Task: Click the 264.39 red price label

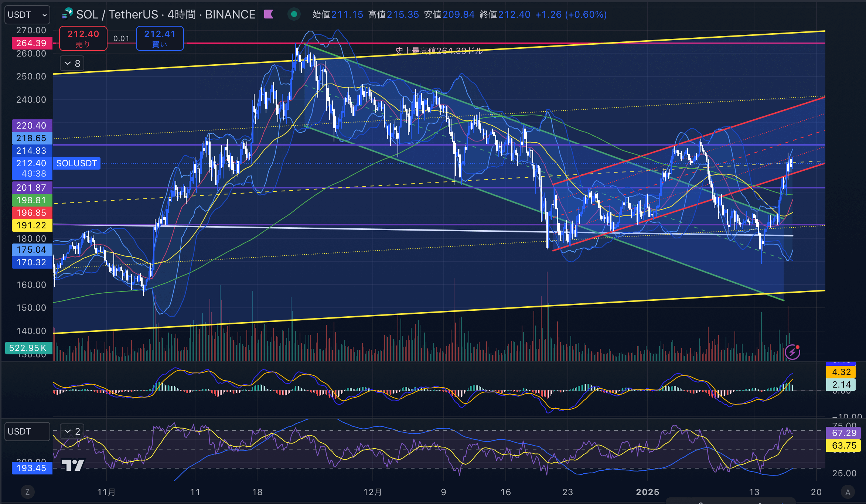Action: (32, 43)
